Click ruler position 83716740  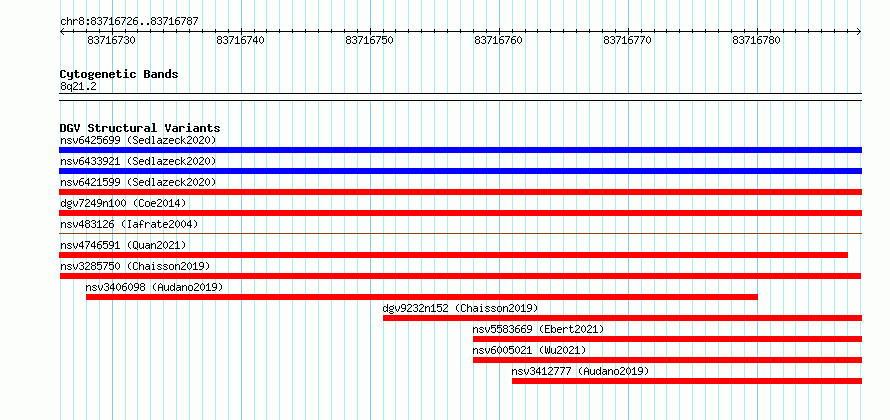pyautogui.click(x=241, y=40)
